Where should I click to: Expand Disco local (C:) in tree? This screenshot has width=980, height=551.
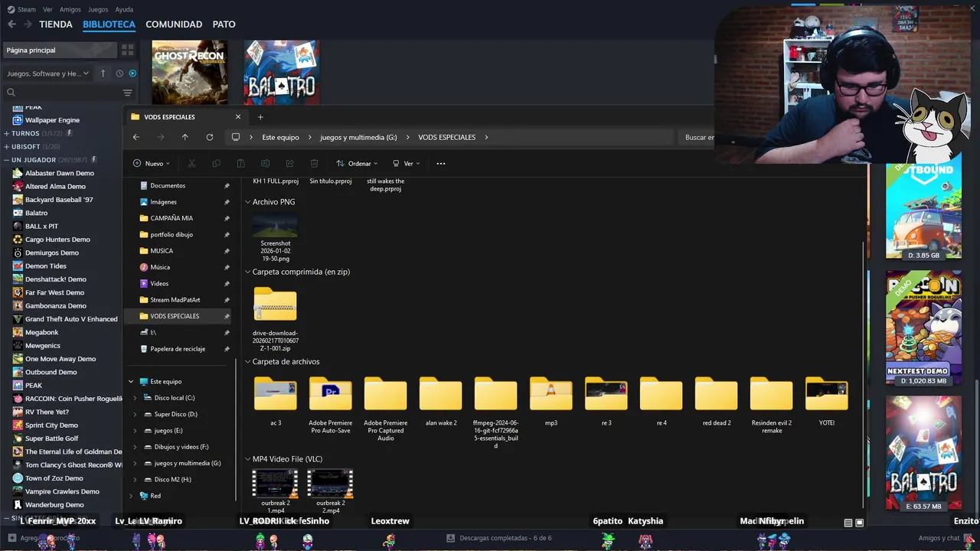[136, 398]
